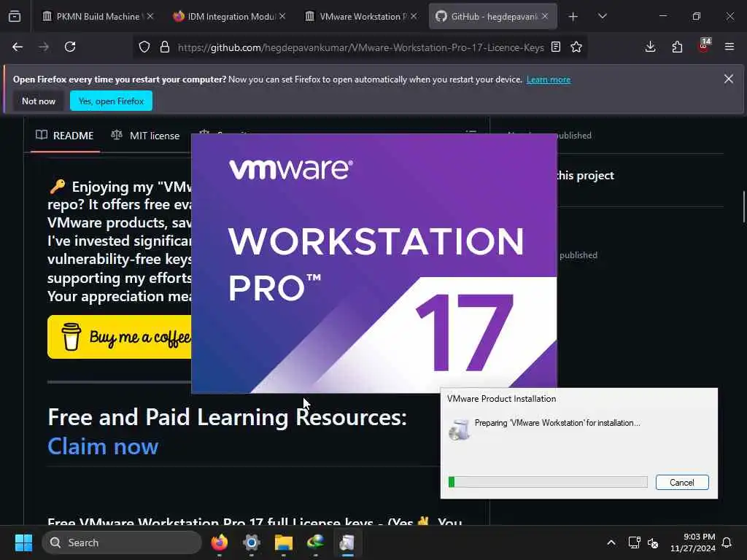747x560 pixels.
Task: Toggle reader view in the address bar
Action: [555, 47]
